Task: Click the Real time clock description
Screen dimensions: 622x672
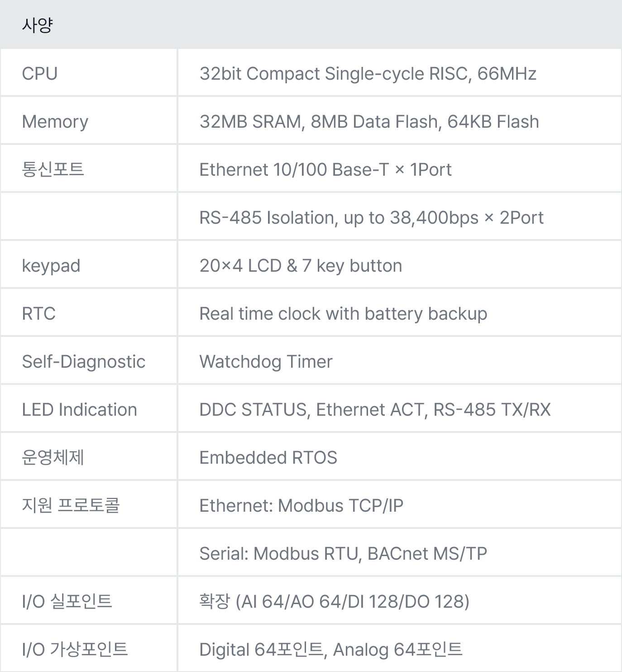Action: 343,314
